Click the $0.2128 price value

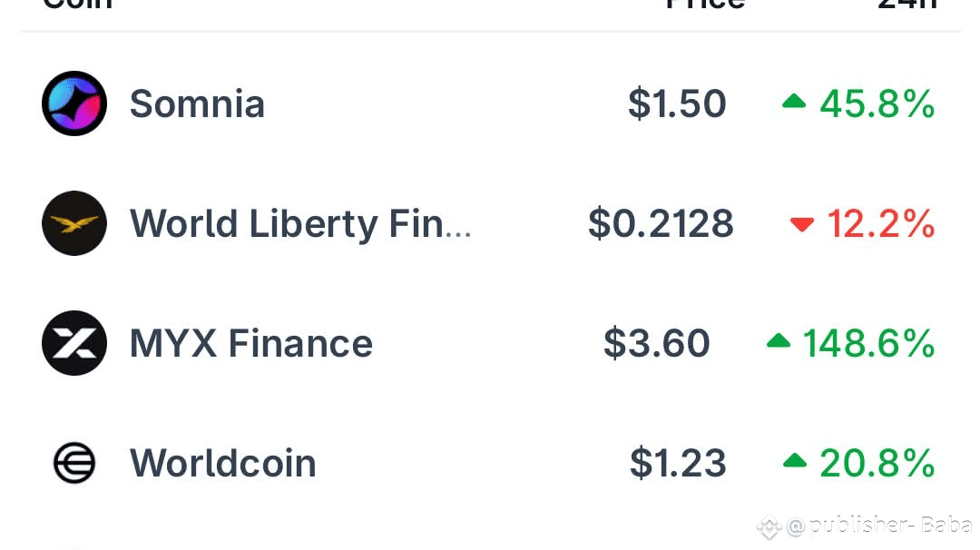[x=661, y=224]
